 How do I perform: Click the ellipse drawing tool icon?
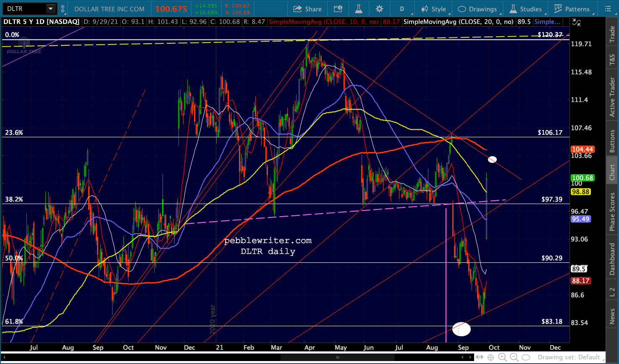pyautogui.click(x=526, y=357)
